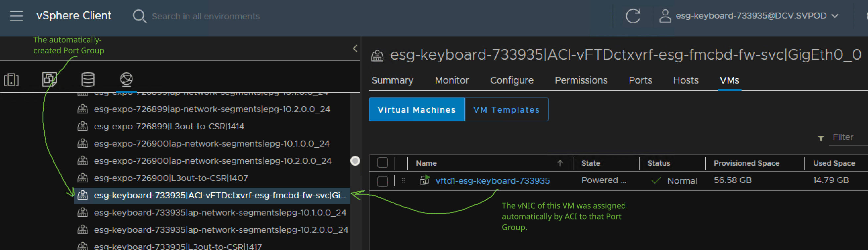The height and width of the screenshot is (250, 868).
Task: Click the VM list Filter field
Action: click(x=848, y=137)
